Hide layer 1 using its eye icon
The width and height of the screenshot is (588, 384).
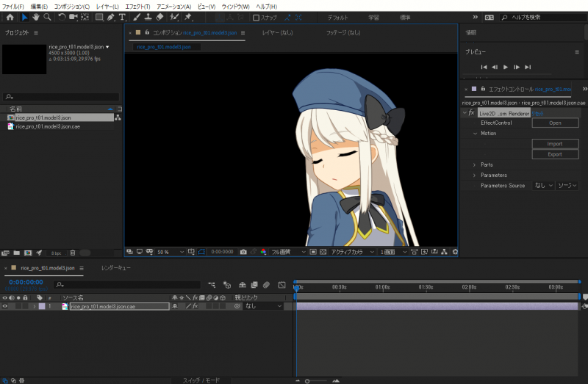tap(6, 306)
